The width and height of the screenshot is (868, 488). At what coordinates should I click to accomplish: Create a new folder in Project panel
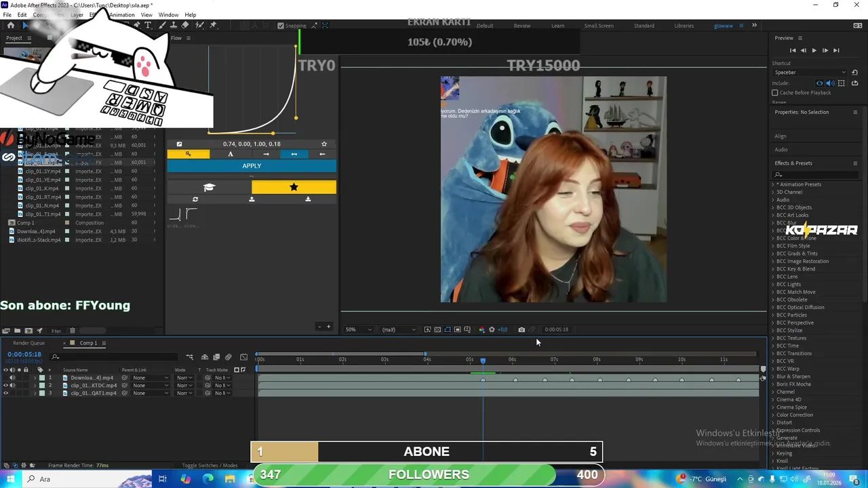click(x=17, y=331)
